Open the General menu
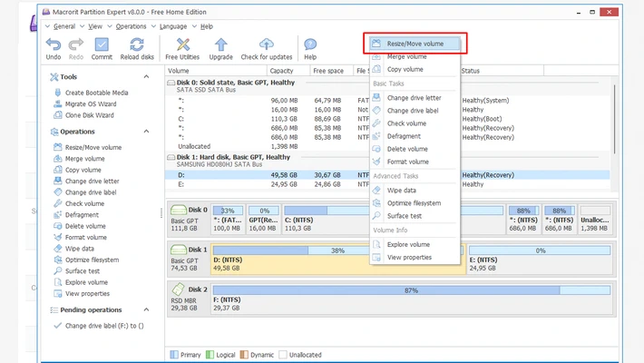This screenshot has width=644, height=363. tap(64, 26)
